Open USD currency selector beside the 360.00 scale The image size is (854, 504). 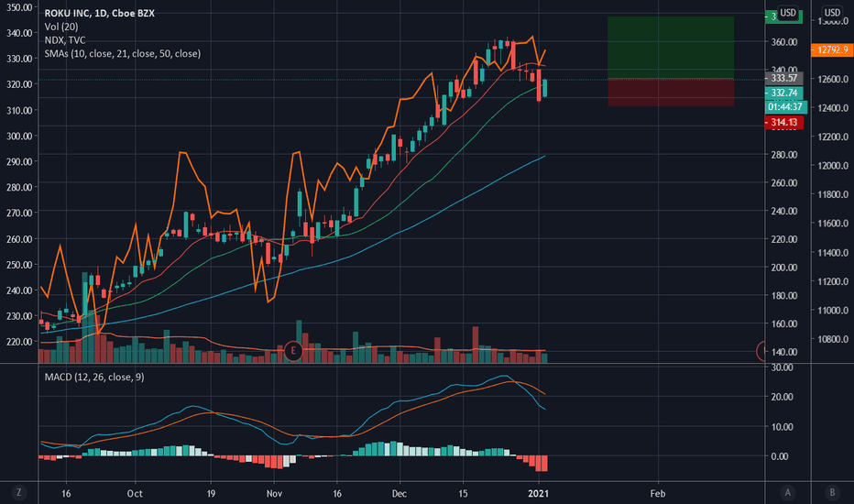click(x=787, y=13)
